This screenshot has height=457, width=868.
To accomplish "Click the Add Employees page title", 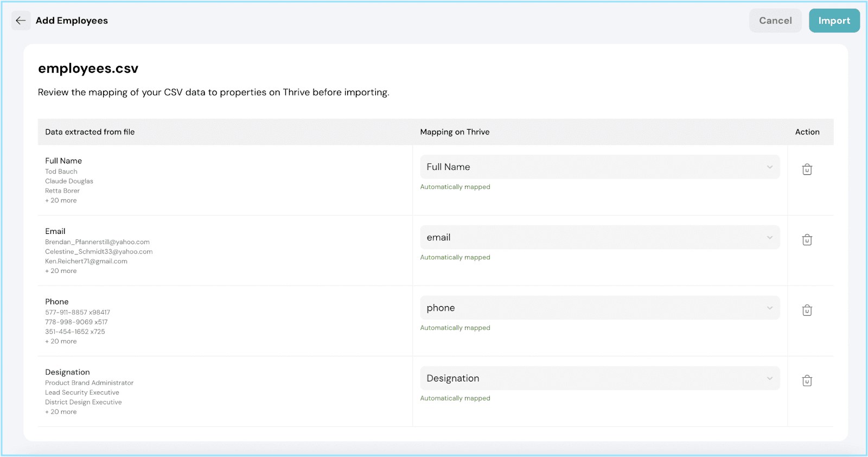I will tap(72, 21).
